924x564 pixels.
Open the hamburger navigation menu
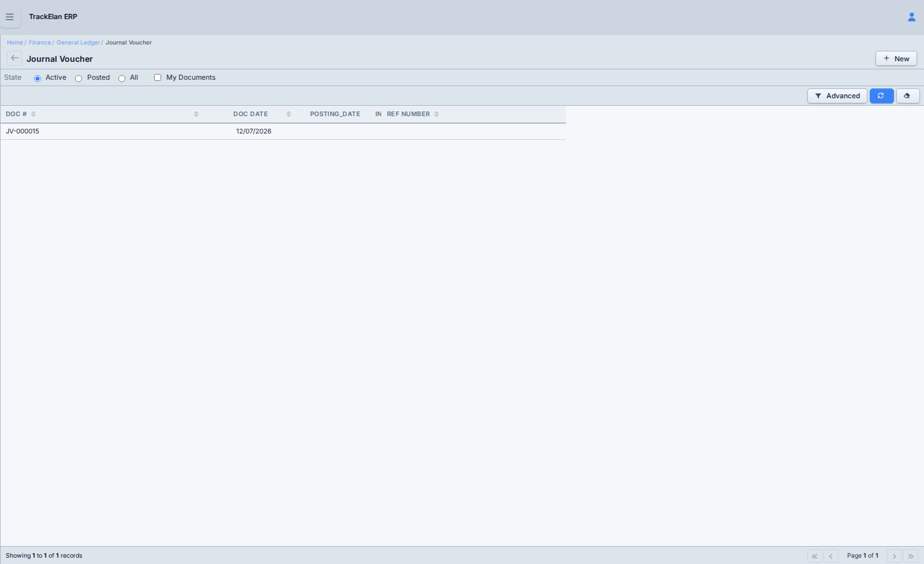coord(10,17)
